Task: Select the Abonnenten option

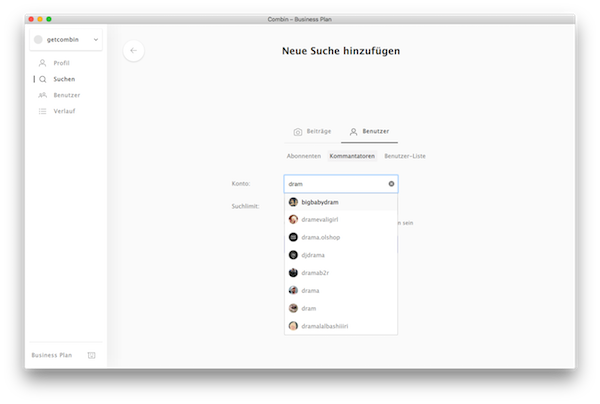Action: 304,156
